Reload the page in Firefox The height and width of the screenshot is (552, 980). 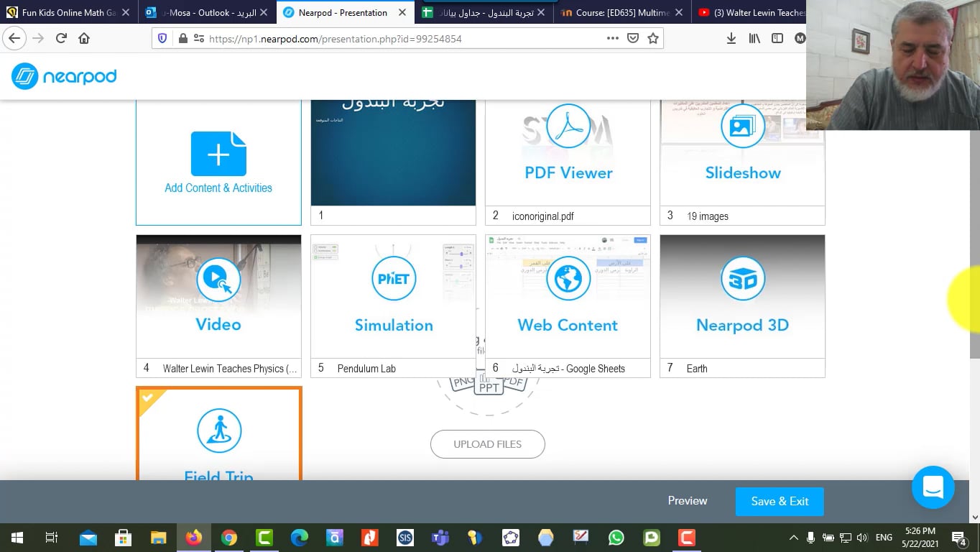pos(61,38)
